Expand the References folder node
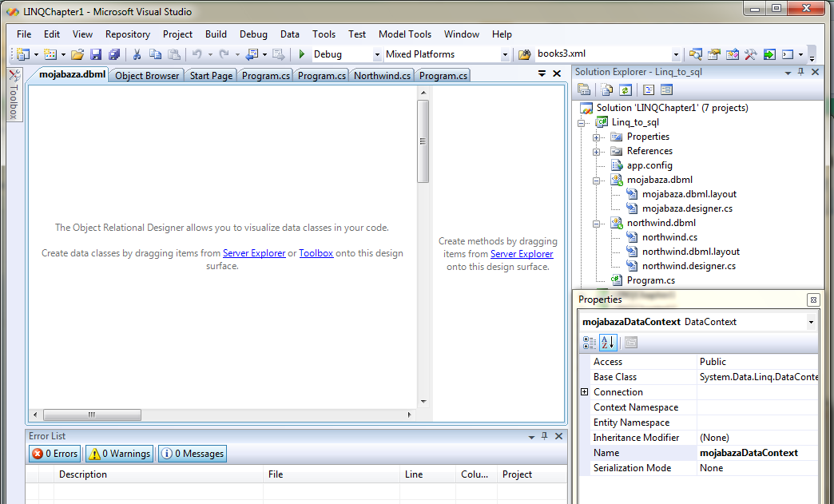834x504 pixels. 596,152
